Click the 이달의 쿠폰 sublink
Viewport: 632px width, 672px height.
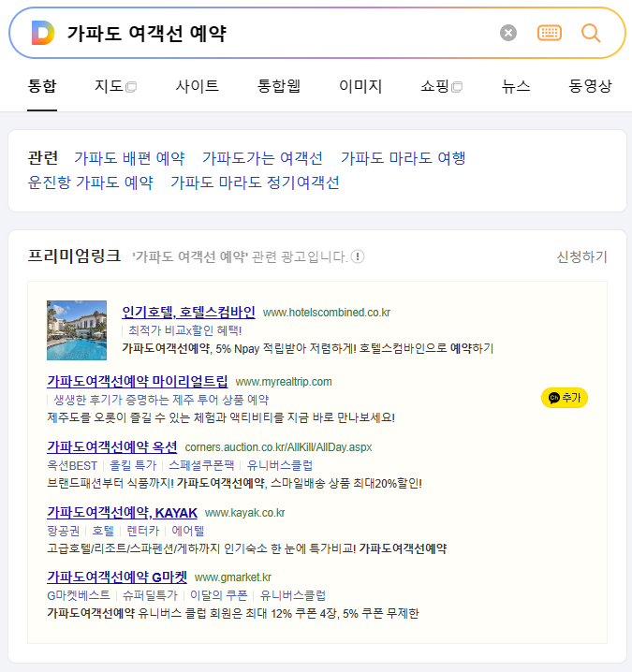219,595
